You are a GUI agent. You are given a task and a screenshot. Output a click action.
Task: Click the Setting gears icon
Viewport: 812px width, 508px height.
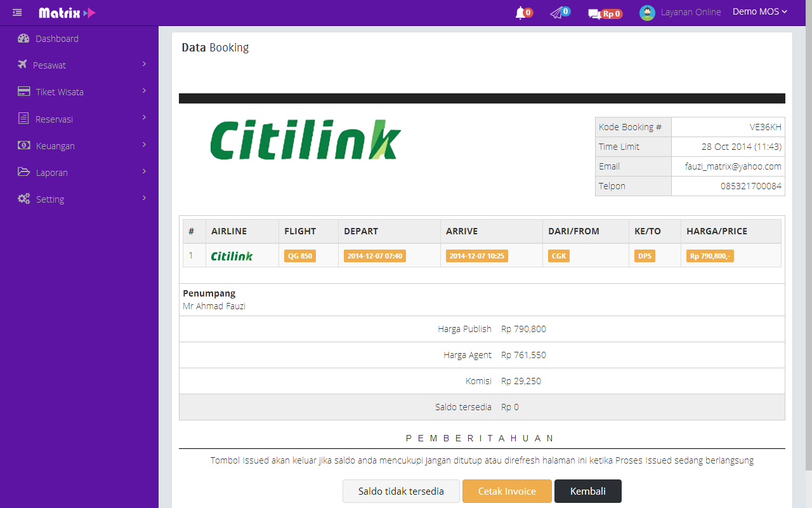(24, 199)
